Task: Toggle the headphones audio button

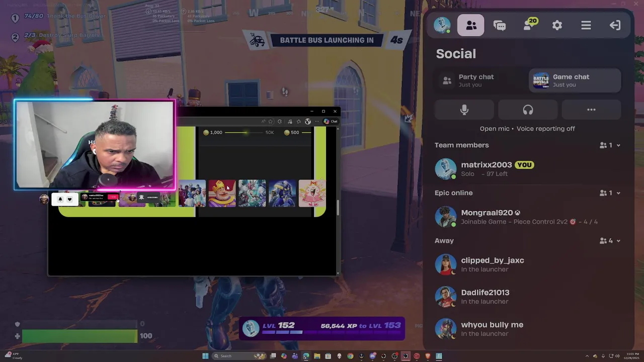Action: point(528,110)
